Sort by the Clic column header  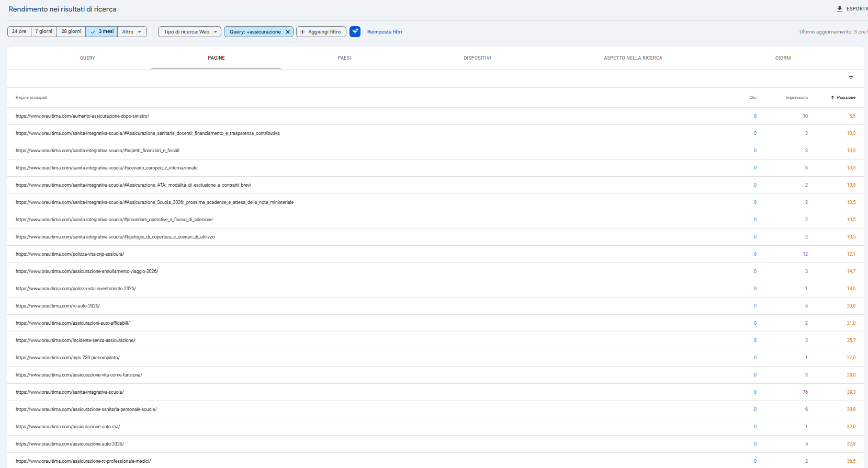753,98
